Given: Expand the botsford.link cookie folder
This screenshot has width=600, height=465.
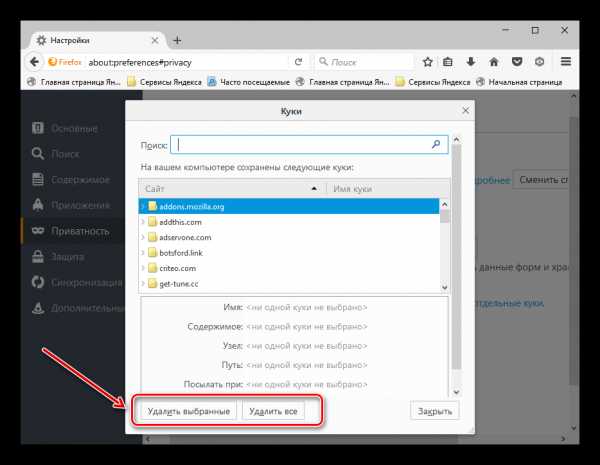Looking at the screenshot, I should click(x=144, y=253).
